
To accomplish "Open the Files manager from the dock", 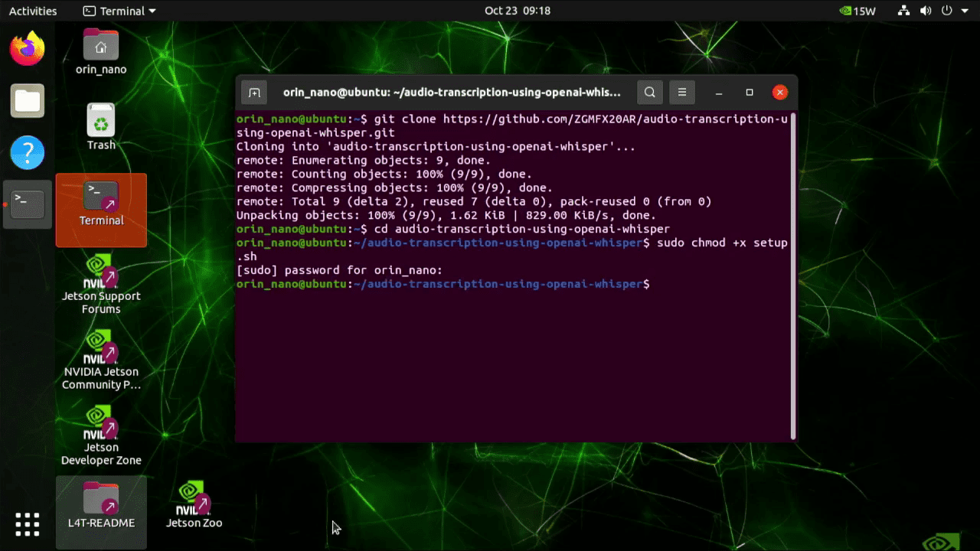I will click(27, 100).
